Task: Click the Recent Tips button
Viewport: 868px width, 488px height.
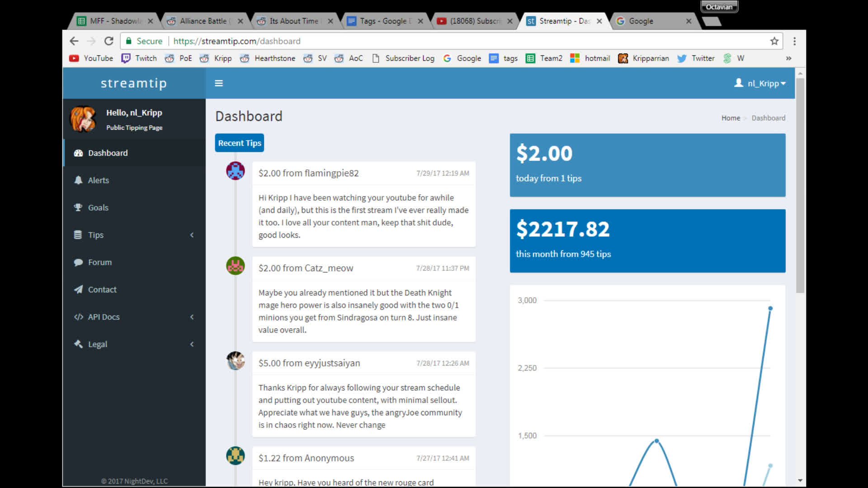Action: coord(239,143)
